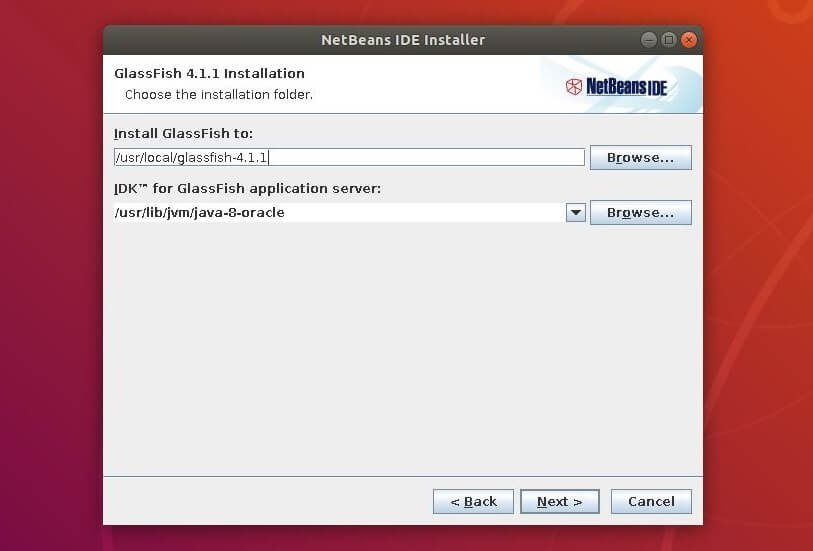Browse for the JDK location
The image size is (813, 551).
click(x=640, y=212)
